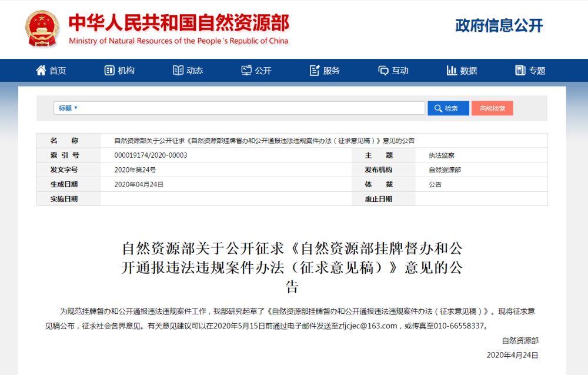Viewport: 588px width, 375px height.
Task: Click the 专题 special topics icon
Action: 520,71
